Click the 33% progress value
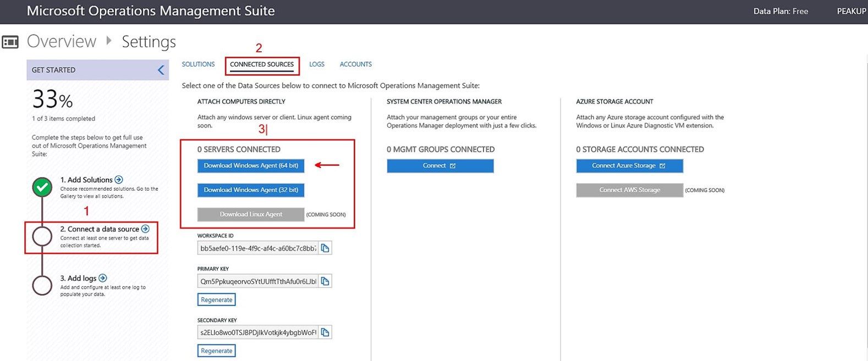Screen dimensions: 868x361 (52, 100)
